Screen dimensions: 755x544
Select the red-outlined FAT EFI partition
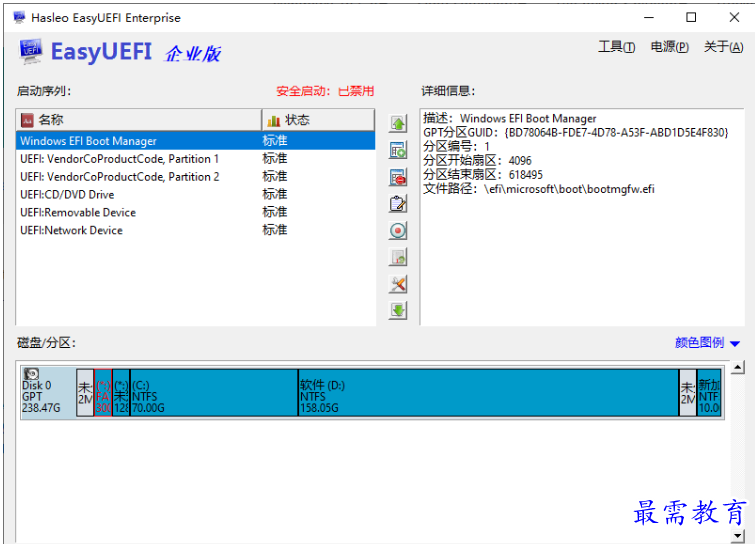pyautogui.click(x=103, y=392)
